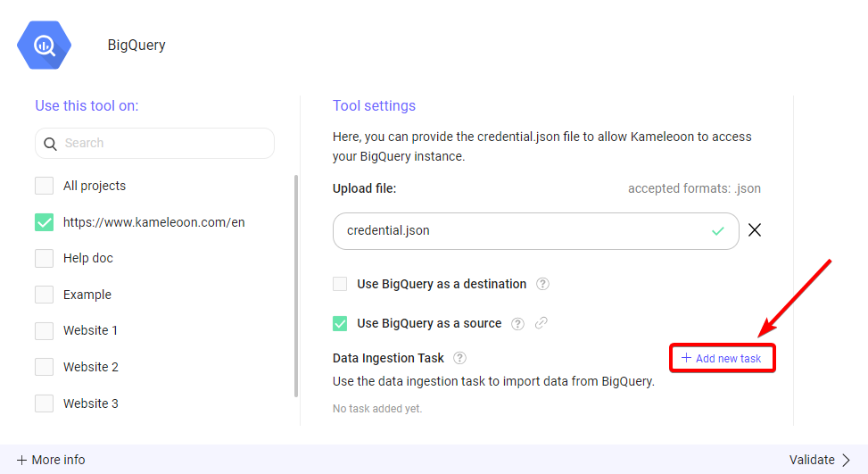Click the project list scrollbar
The height and width of the screenshot is (474, 868).
click(296, 286)
